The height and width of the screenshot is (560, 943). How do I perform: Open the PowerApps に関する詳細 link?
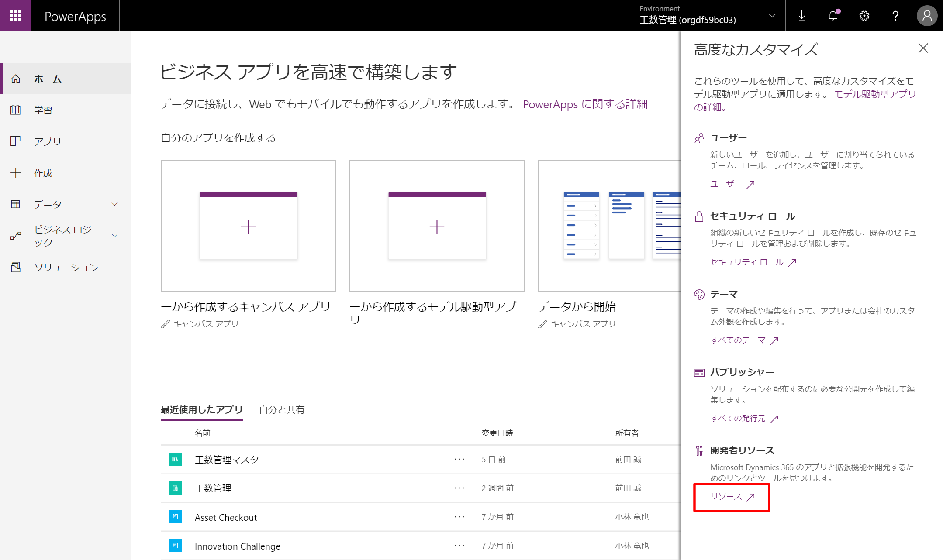[585, 104]
